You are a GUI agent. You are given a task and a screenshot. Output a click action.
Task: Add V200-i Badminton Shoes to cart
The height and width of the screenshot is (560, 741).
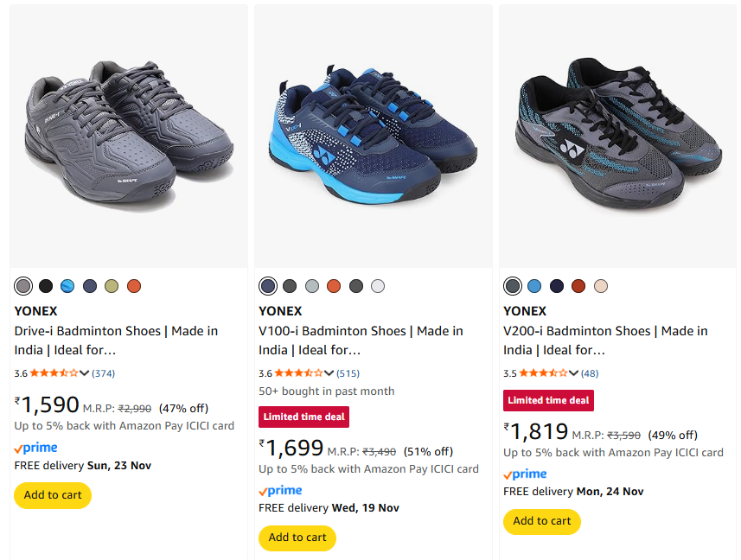click(542, 521)
